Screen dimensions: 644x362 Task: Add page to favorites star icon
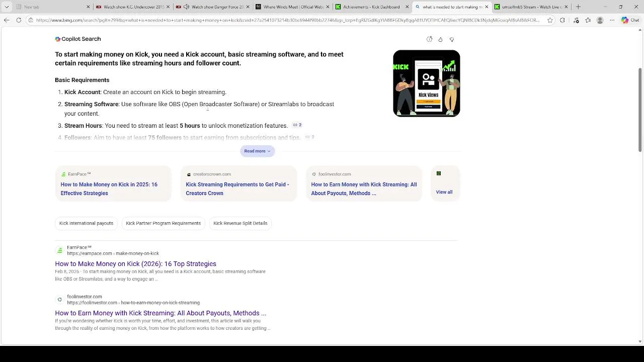coord(550,20)
